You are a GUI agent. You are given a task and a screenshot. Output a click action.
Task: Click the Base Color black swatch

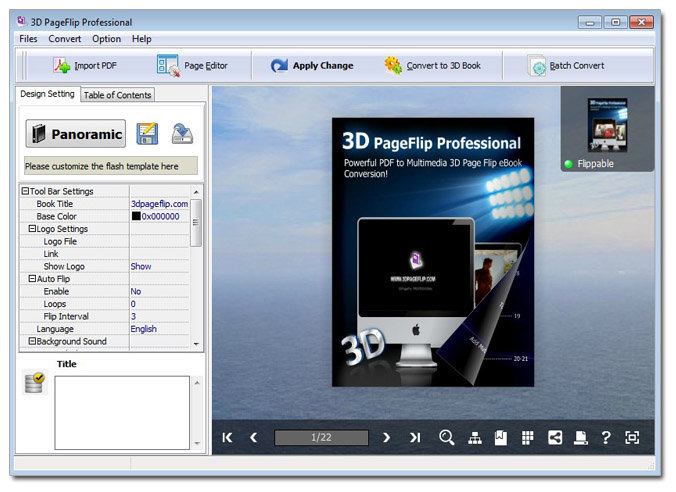coord(136,216)
